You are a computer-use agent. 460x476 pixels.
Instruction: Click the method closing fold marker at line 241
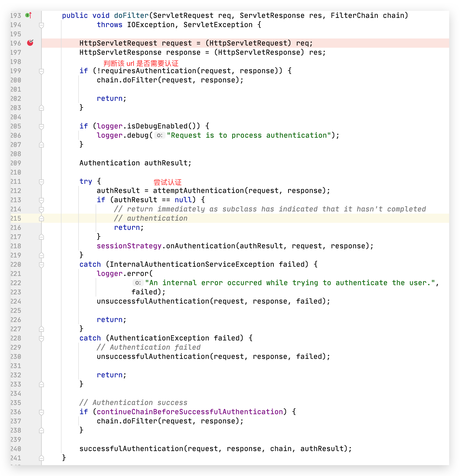click(x=41, y=458)
